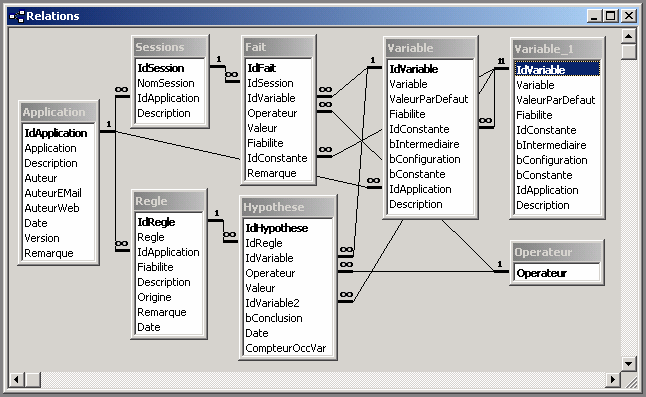The width and height of the screenshot is (646, 397).
Task: Click IdApplication field in Variable table
Action: tap(420, 189)
